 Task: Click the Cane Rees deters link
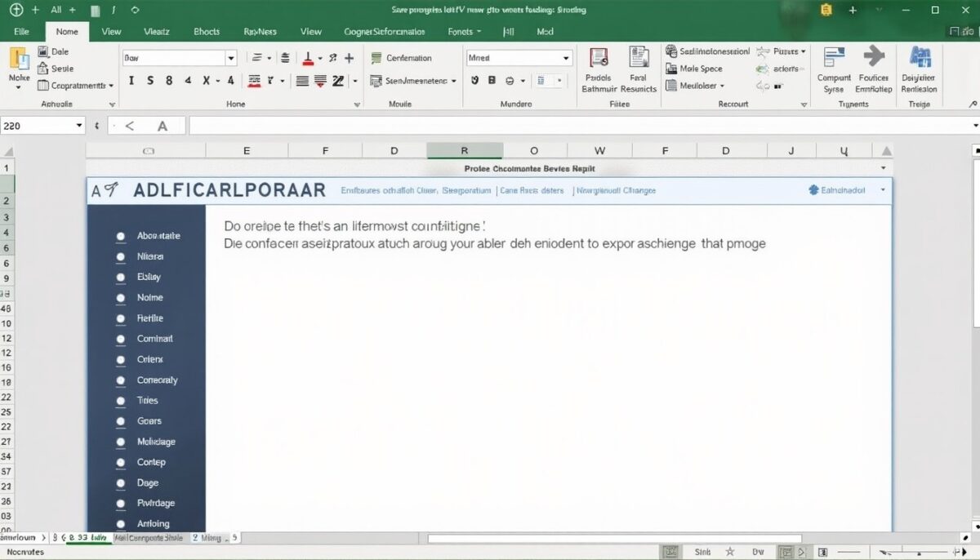532,190
